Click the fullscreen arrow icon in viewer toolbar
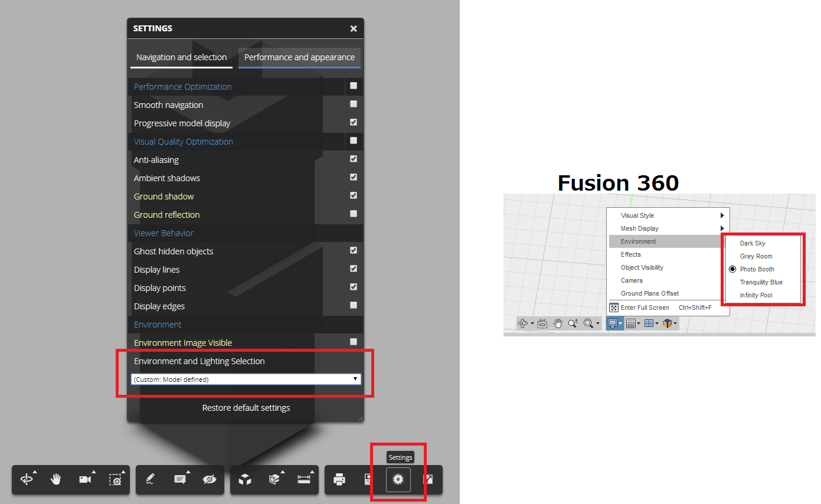Image resolution: width=821 pixels, height=504 pixels. 429,479
